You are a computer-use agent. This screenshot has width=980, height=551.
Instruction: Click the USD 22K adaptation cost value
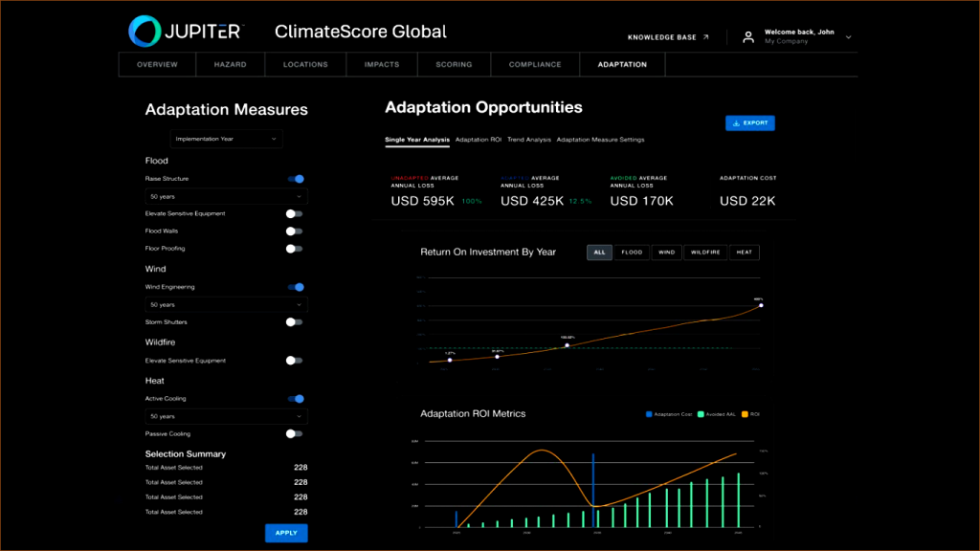[x=747, y=201]
